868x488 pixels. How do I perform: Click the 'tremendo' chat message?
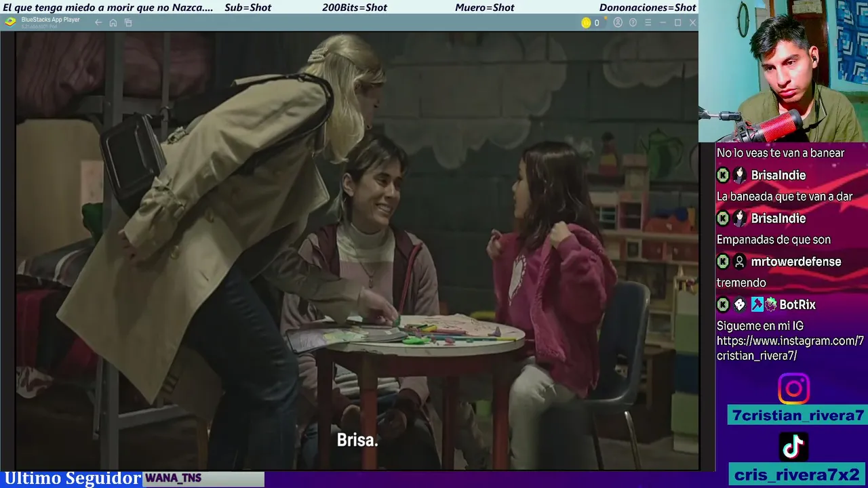pyautogui.click(x=741, y=283)
